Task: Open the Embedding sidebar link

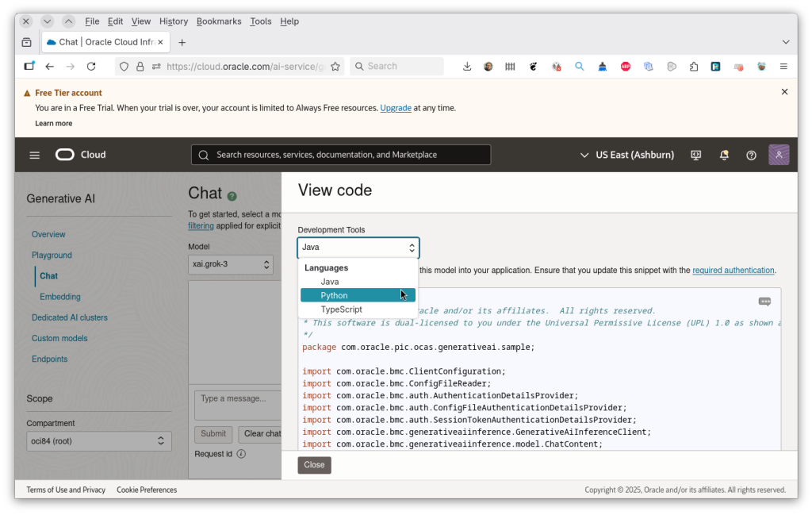Action: (x=60, y=297)
